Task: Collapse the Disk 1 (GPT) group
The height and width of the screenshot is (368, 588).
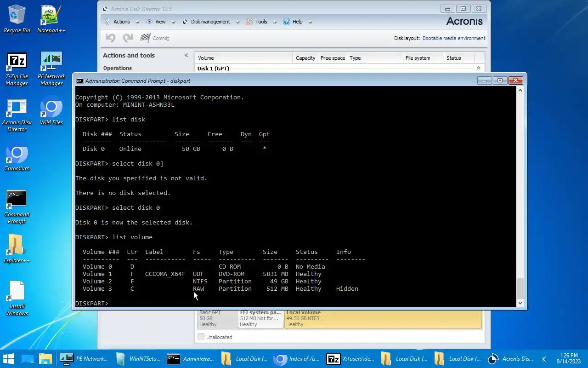Action: pos(478,68)
